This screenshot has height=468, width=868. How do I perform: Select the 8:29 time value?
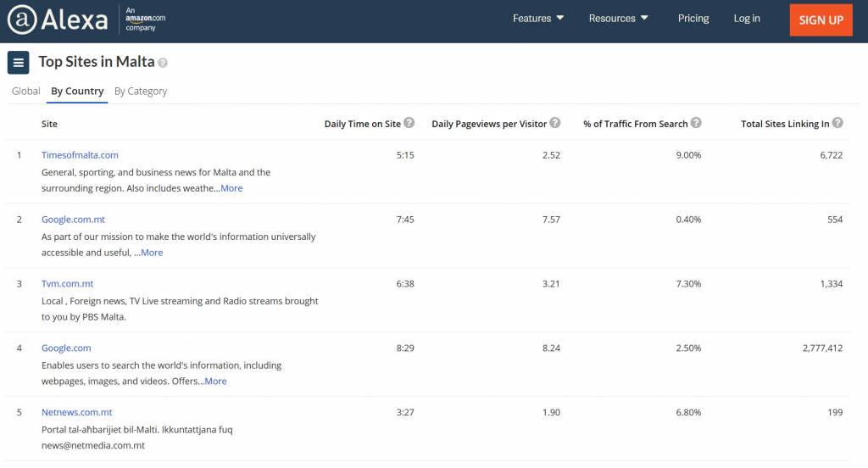click(x=405, y=348)
